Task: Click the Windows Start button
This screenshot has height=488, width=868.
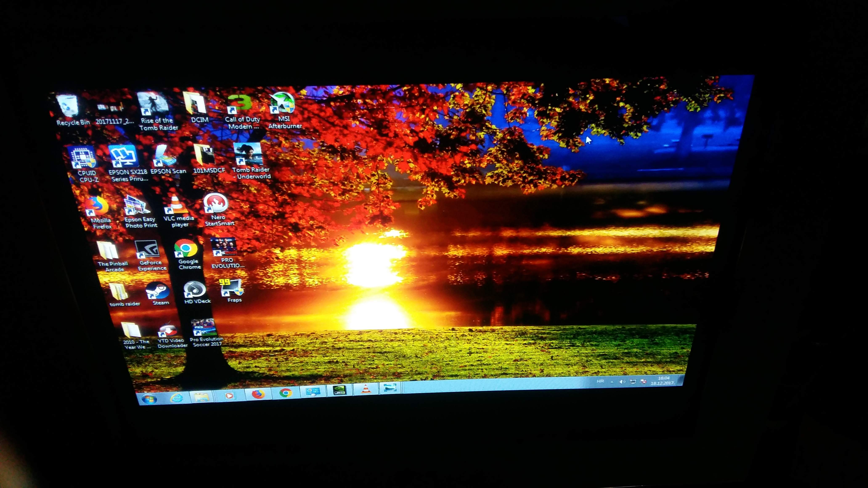Action: click(149, 399)
